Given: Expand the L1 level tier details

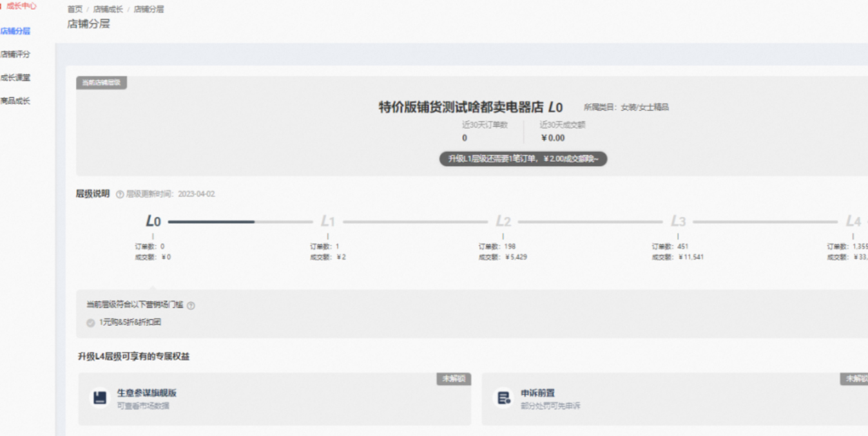Looking at the screenshot, I should pos(327,222).
